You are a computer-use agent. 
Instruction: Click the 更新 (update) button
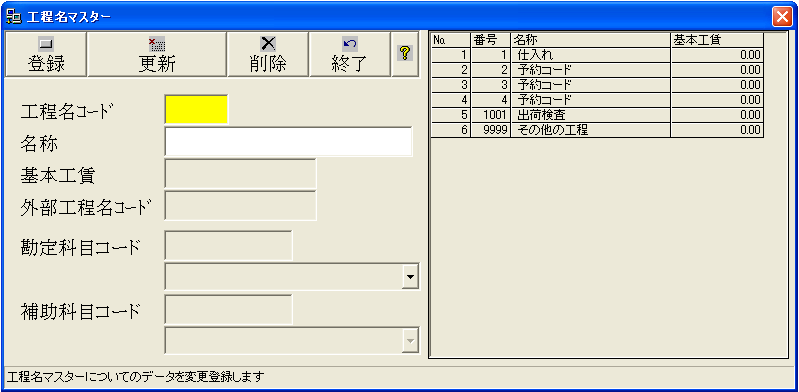[157, 55]
